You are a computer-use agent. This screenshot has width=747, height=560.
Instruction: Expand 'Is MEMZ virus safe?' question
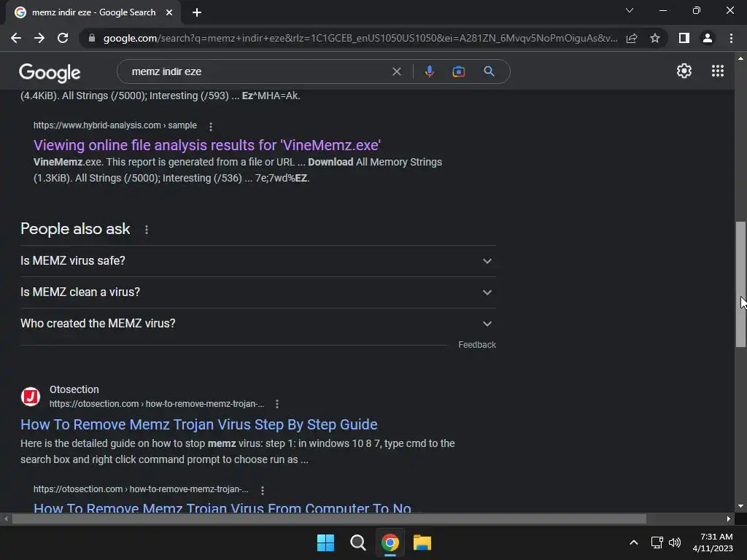[x=258, y=261]
